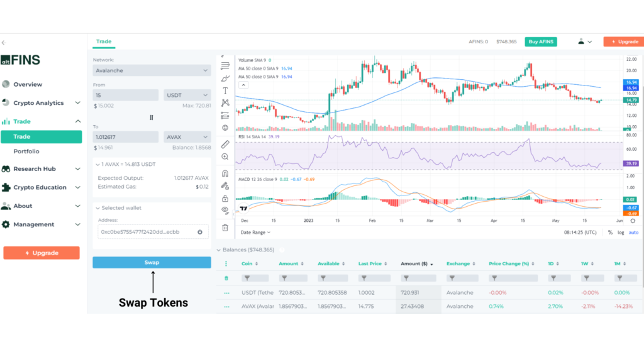Click the From amount field showing 15
The width and height of the screenshot is (644, 362).
coord(125,96)
